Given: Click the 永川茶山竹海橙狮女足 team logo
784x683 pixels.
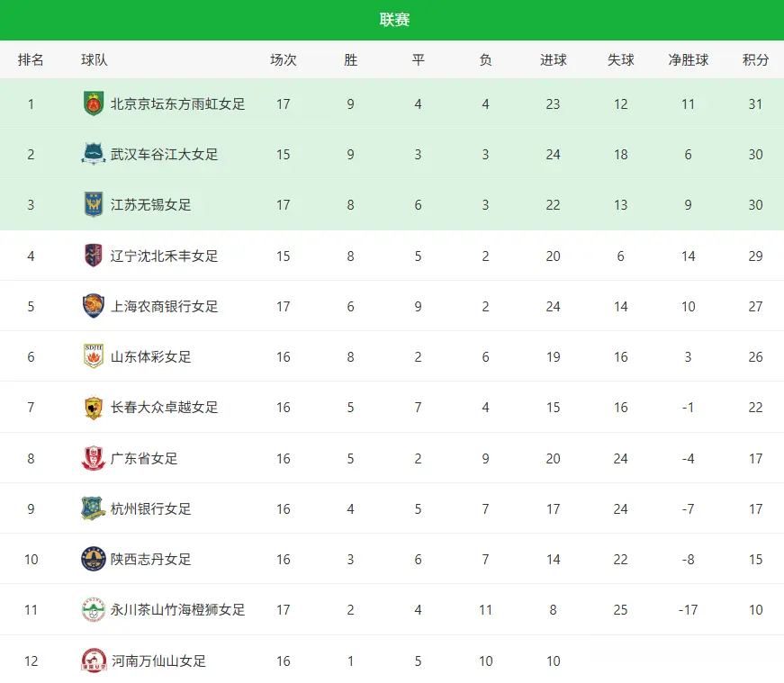Looking at the screenshot, I should tap(94, 610).
